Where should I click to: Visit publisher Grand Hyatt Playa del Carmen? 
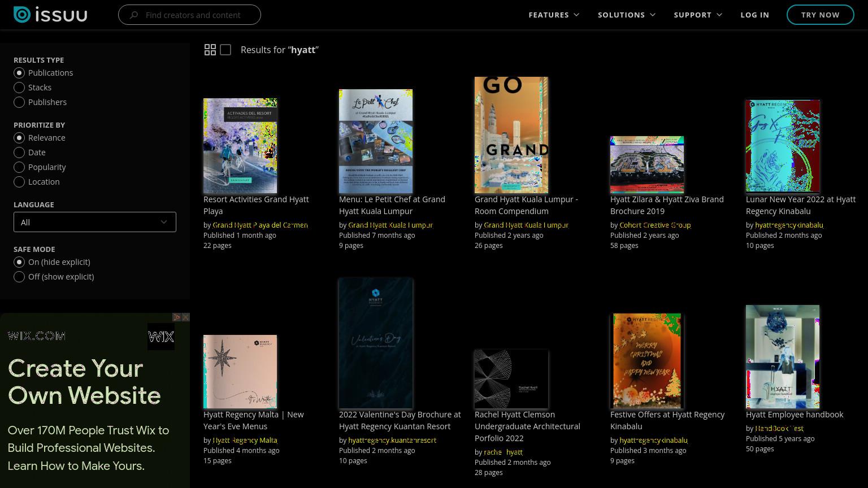tap(260, 225)
